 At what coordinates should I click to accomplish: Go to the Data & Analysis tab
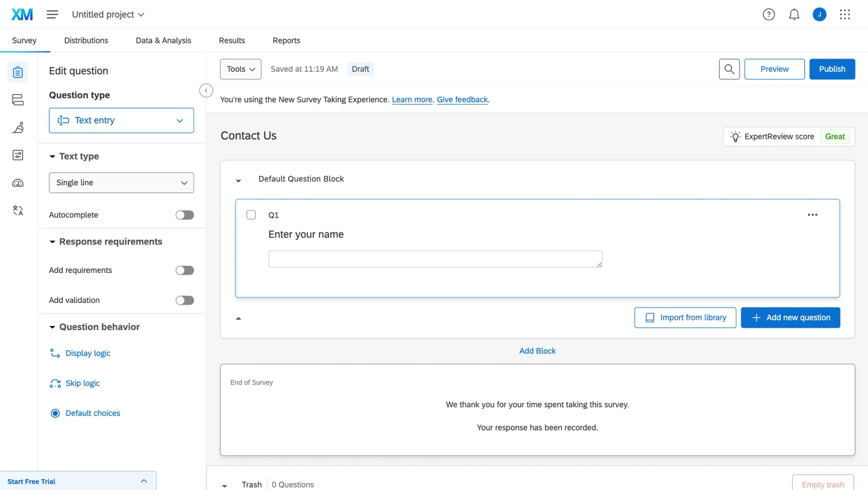point(163,41)
